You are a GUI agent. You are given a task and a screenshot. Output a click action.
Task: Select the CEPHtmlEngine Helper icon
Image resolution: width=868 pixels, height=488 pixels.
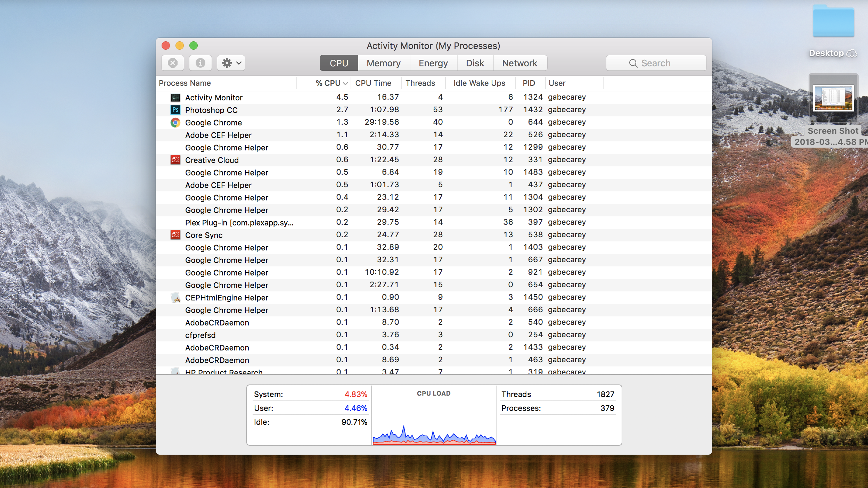(x=175, y=297)
